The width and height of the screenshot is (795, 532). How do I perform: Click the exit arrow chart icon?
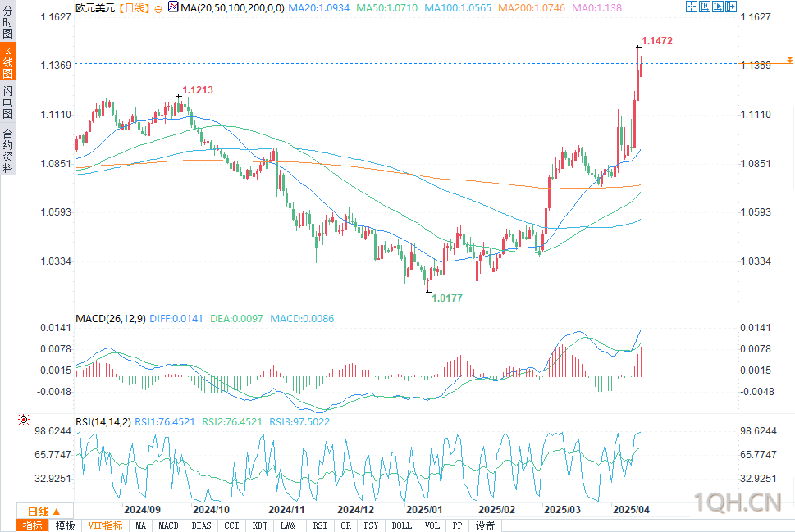coord(731,7)
